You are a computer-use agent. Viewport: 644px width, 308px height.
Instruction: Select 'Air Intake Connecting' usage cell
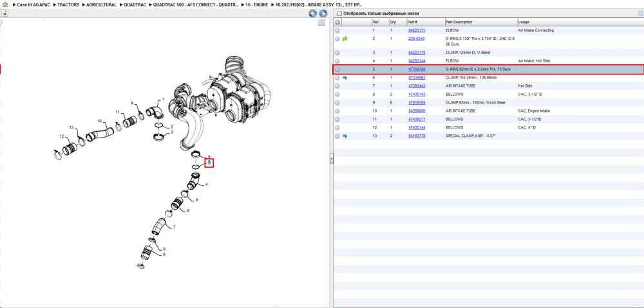coord(536,30)
